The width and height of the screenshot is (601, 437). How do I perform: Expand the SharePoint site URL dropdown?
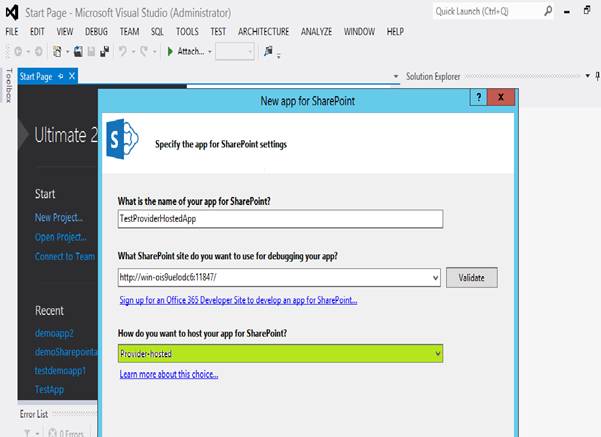(x=435, y=278)
